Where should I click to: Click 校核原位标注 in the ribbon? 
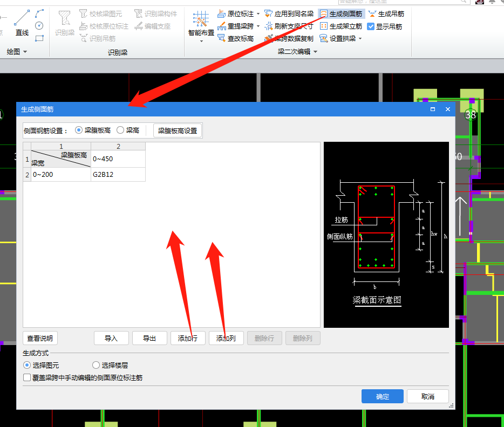pyautogui.click(x=104, y=26)
